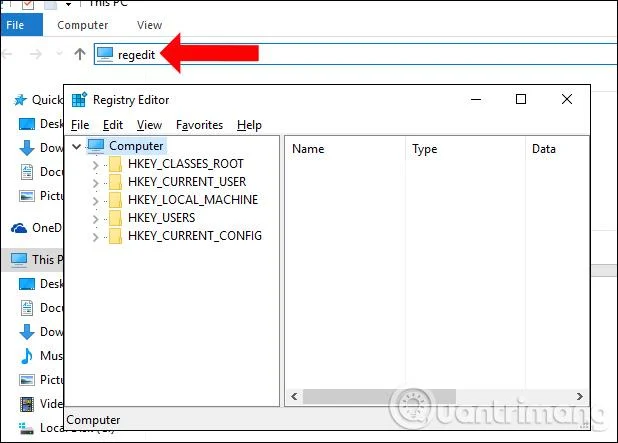This screenshot has width=618, height=443.
Task: Maximize the Registry Editor window
Action: 521,99
